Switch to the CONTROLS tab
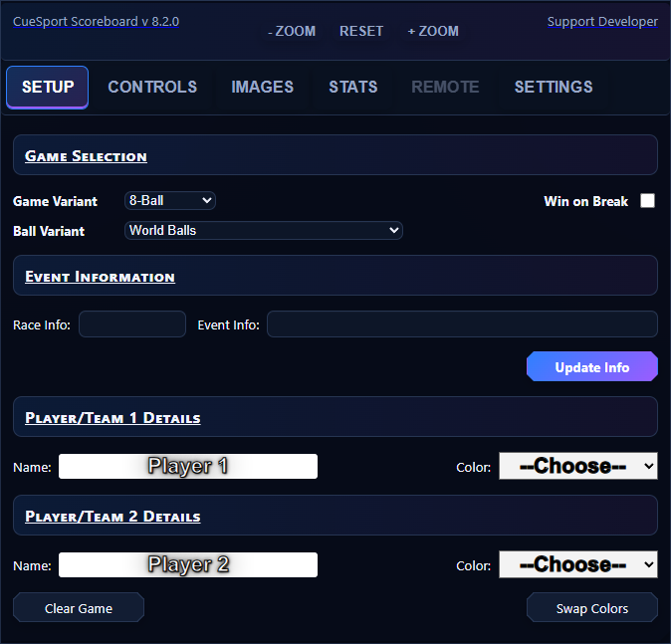671x644 pixels. coord(152,88)
